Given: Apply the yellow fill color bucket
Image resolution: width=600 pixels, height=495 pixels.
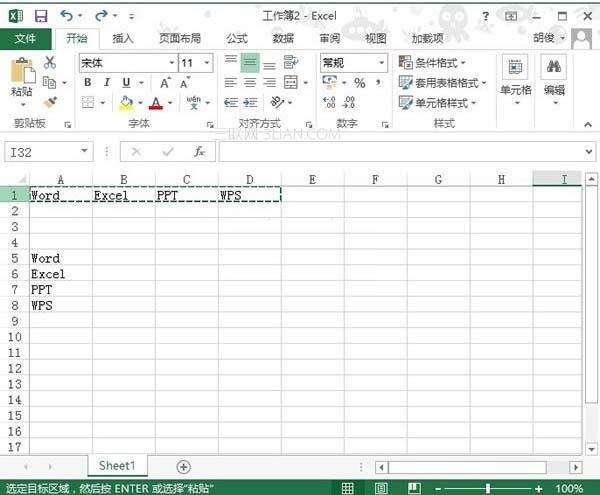Looking at the screenshot, I should tap(126, 103).
